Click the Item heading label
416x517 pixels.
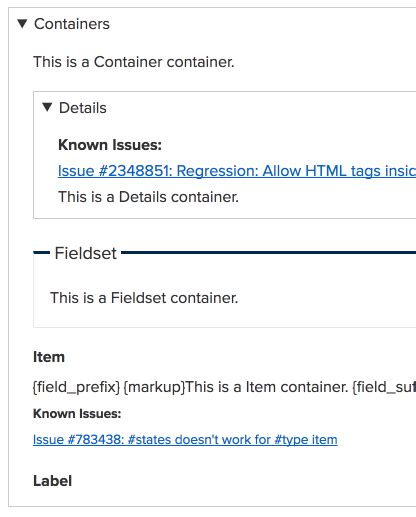pos(49,357)
